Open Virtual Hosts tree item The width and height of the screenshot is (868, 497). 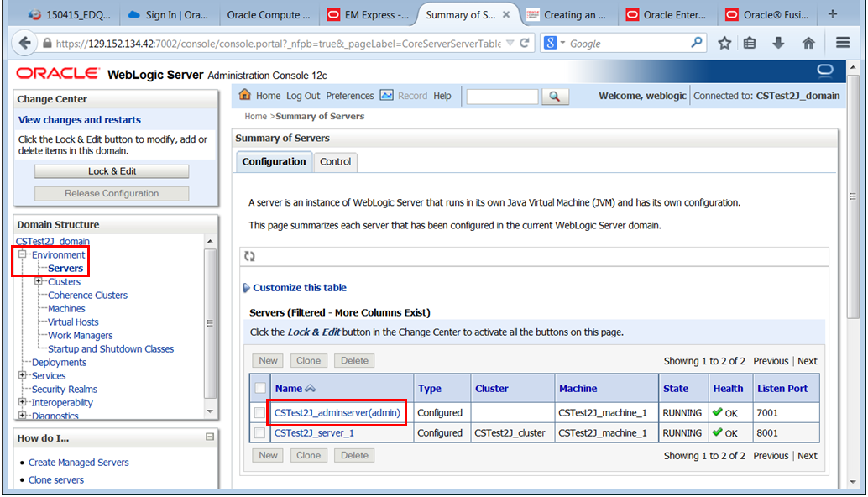pos(73,322)
